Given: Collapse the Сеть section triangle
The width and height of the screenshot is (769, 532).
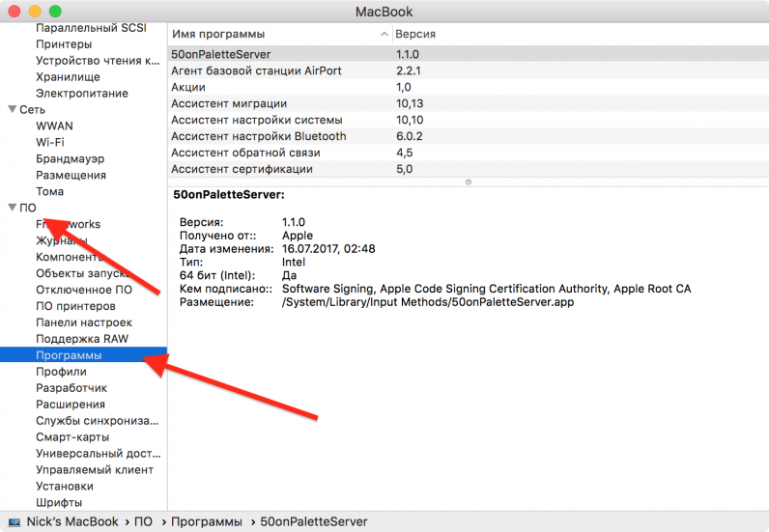Looking at the screenshot, I should tap(13, 109).
